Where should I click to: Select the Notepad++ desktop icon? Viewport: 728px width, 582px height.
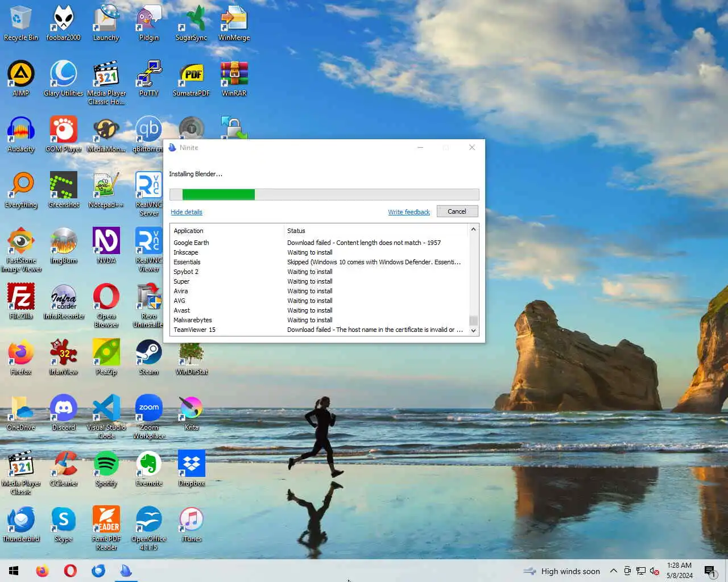click(x=106, y=190)
